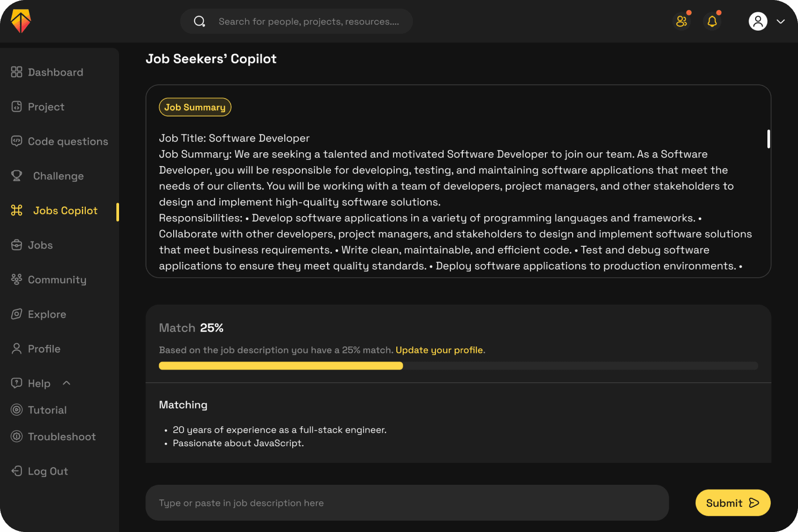Click the Explore compass icon
This screenshot has width=798, height=532.
pyautogui.click(x=16, y=314)
